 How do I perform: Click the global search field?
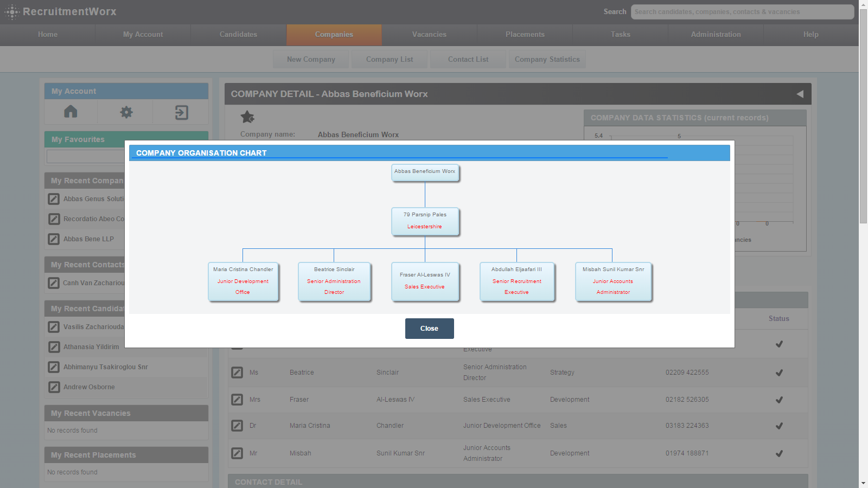(x=743, y=12)
